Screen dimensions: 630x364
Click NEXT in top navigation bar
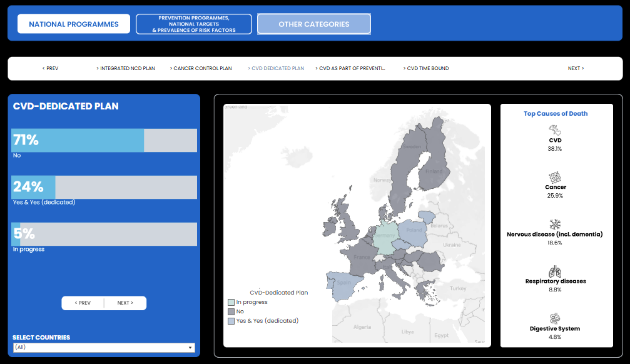(x=576, y=68)
